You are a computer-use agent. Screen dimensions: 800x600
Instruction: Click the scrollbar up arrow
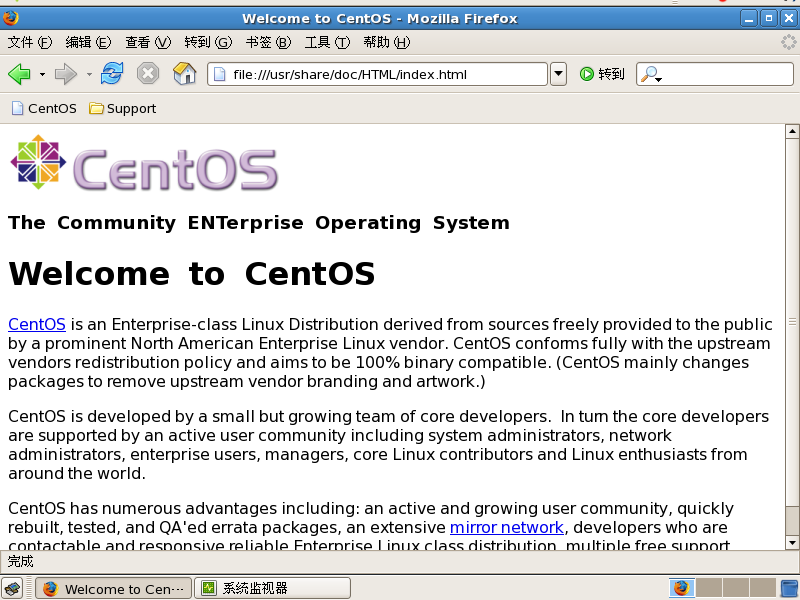click(x=792, y=131)
